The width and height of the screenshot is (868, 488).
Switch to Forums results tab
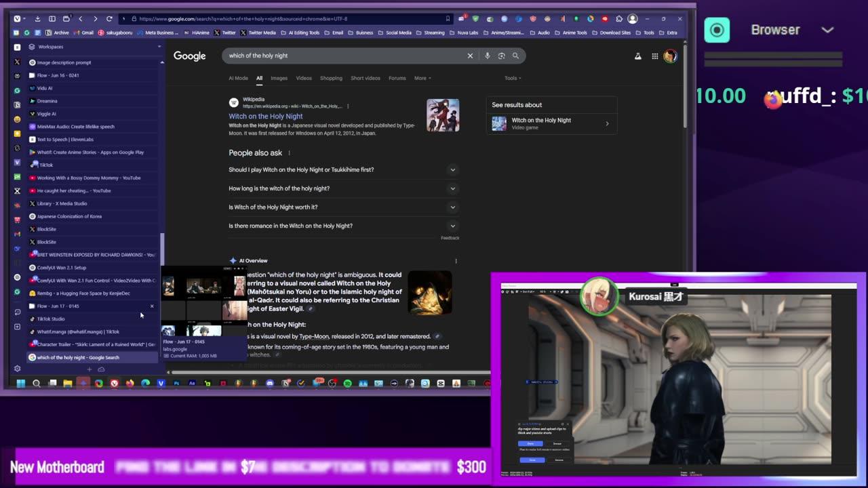397,78
